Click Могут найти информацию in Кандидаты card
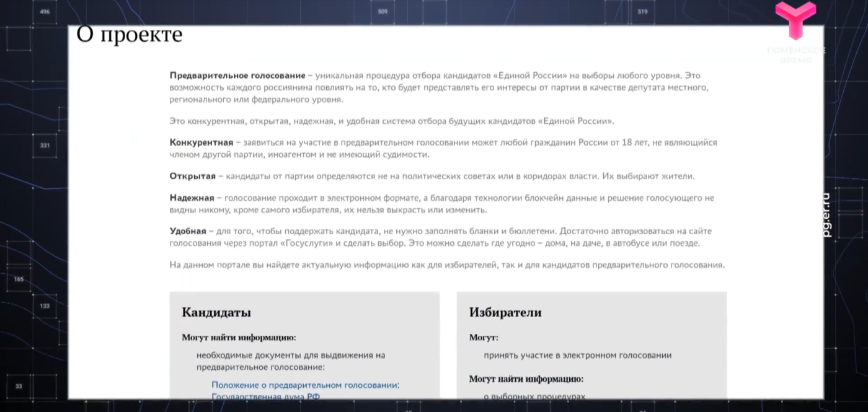868x412 pixels. [x=239, y=338]
